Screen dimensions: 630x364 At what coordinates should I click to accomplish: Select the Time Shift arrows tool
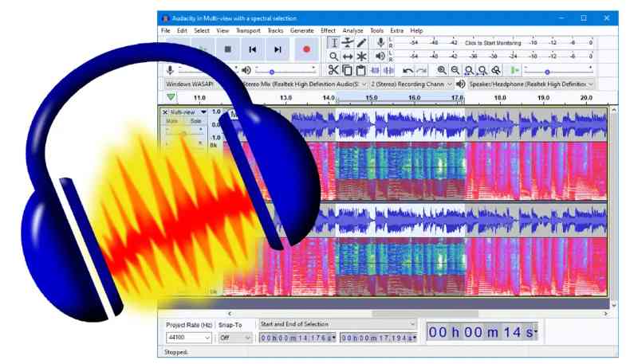348,57
